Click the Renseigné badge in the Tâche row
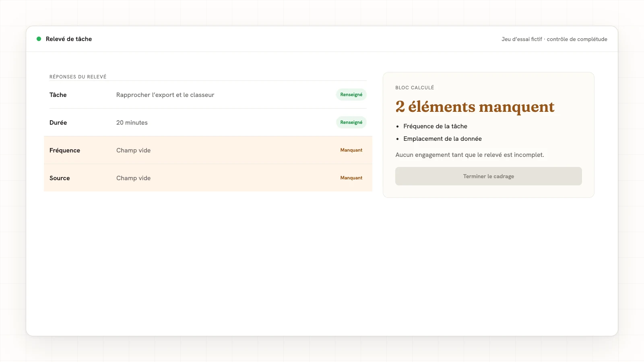 click(351, 95)
